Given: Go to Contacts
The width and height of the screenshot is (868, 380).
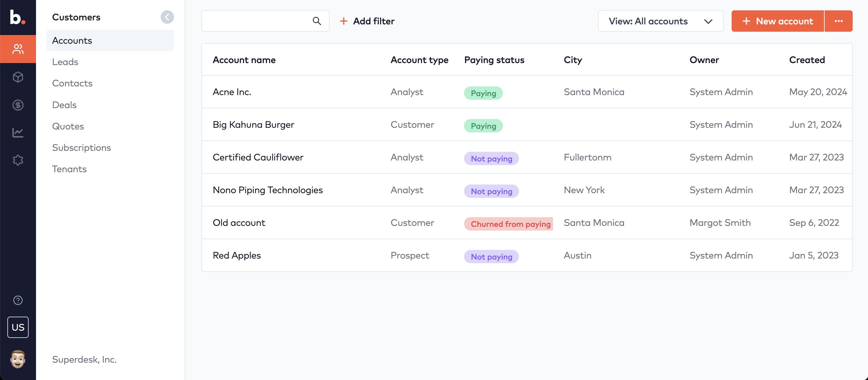Looking at the screenshot, I should pyautogui.click(x=72, y=83).
